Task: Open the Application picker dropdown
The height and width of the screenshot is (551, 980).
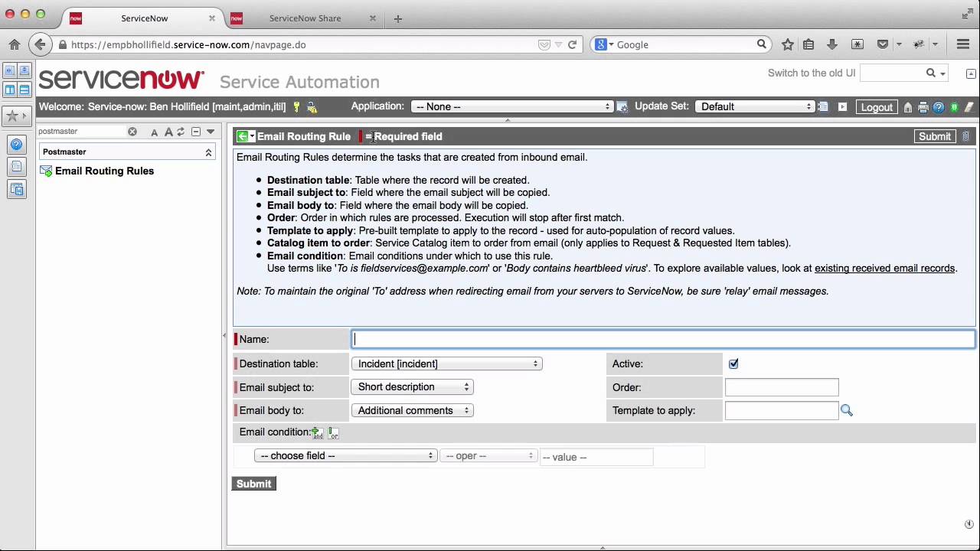Action: click(x=512, y=107)
